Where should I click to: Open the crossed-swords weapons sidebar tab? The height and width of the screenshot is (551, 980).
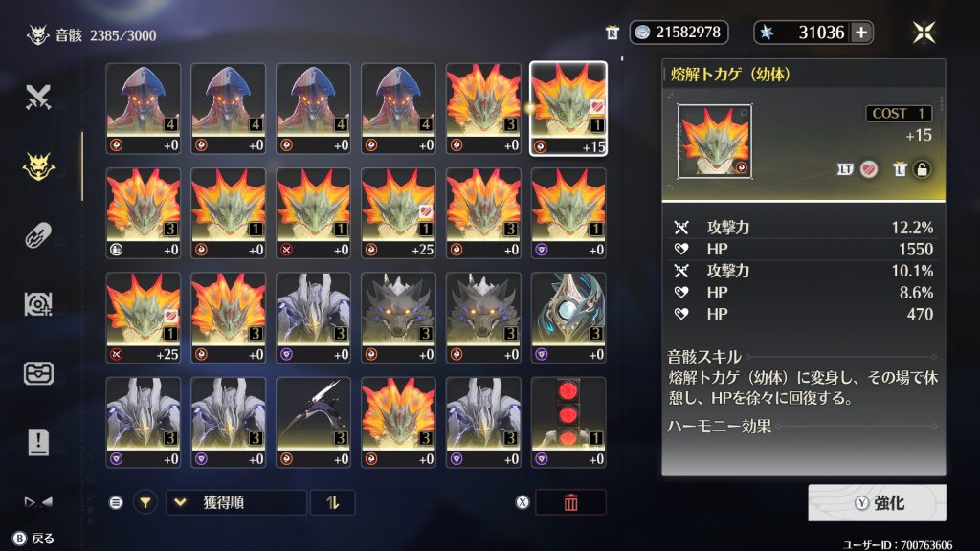(x=38, y=97)
